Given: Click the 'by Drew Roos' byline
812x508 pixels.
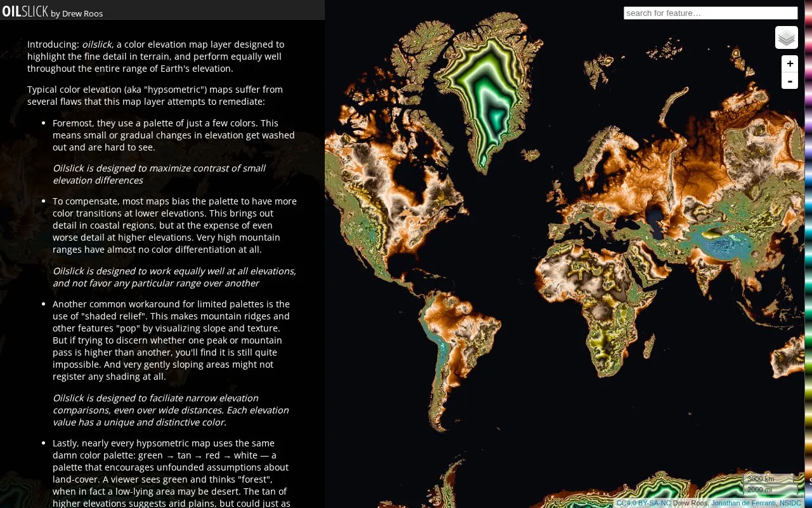Looking at the screenshot, I should click(x=77, y=13).
